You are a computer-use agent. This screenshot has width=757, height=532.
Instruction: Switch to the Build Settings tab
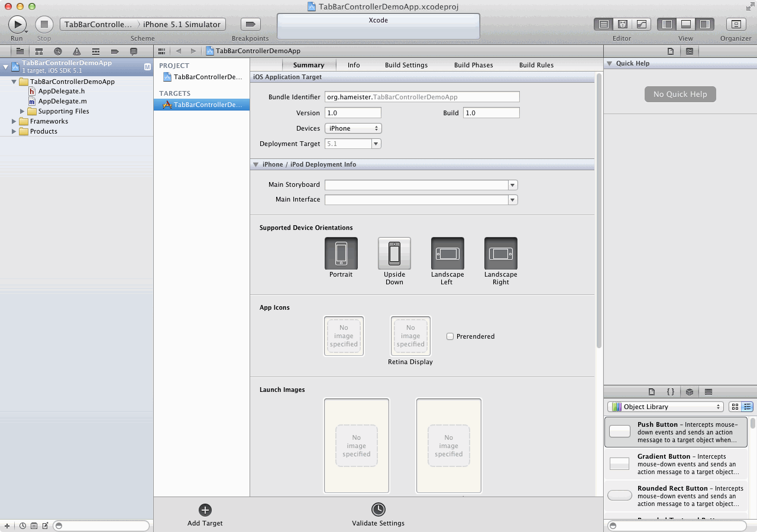pos(406,65)
